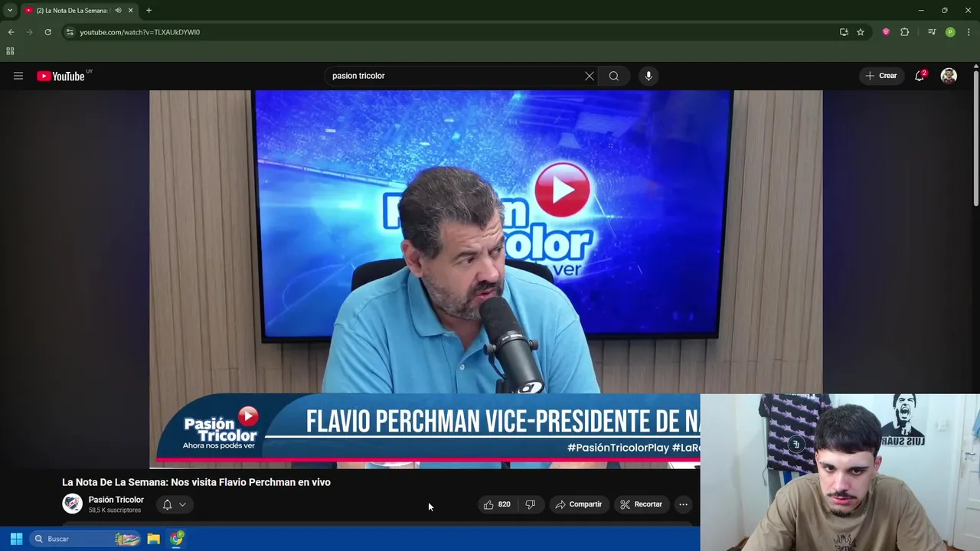Start voice search with the microphone icon
Viewport: 980px width, 551px height.
pyautogui.click(x=648, y=76)
